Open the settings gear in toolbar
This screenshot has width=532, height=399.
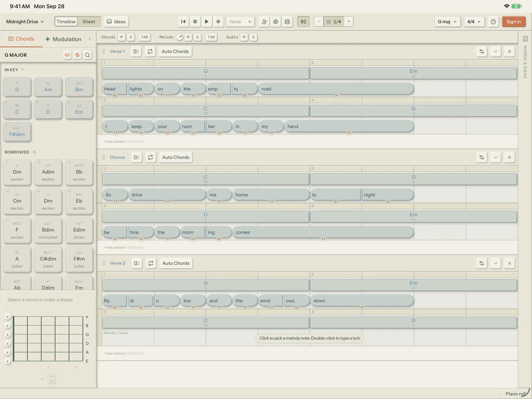[276, 22]
